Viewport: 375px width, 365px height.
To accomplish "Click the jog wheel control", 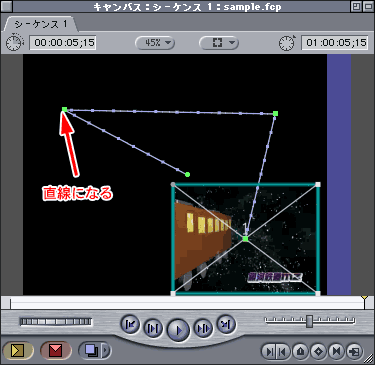I will (56, 322).
